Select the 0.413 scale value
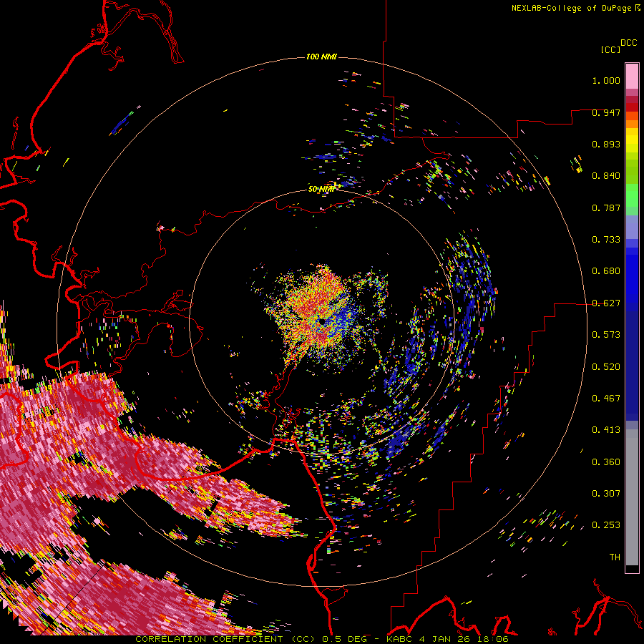 pos(606,430)
